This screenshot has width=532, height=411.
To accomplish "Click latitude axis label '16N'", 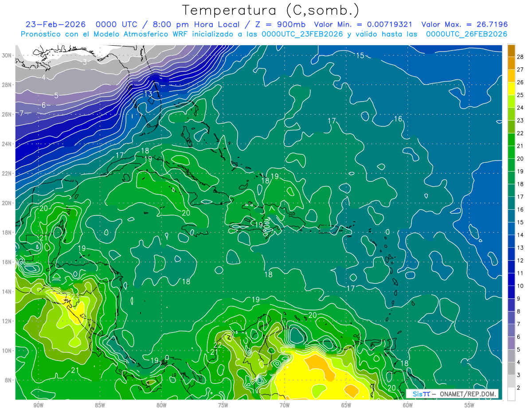I will point(7,262).
